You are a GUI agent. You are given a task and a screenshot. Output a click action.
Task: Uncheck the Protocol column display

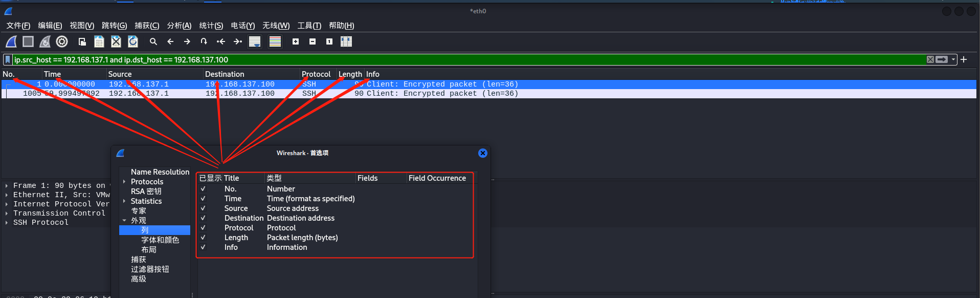pos(203,228)
